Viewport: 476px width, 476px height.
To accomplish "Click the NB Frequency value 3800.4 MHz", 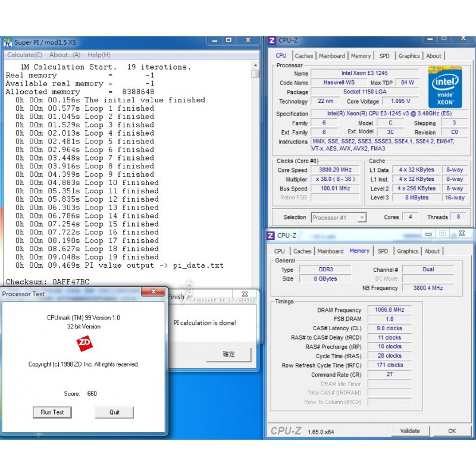I will coord(428,288).
